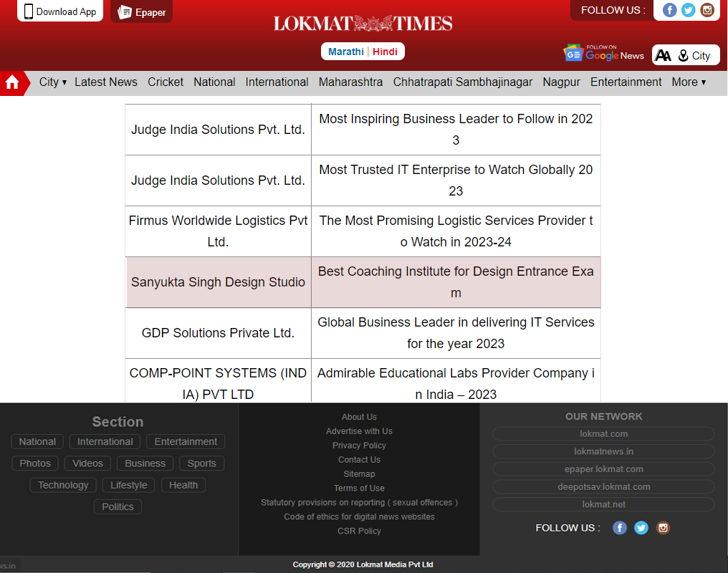Expand the City dropdown in navigation
Screen dimensions: 728x573
tap(53, 82)
